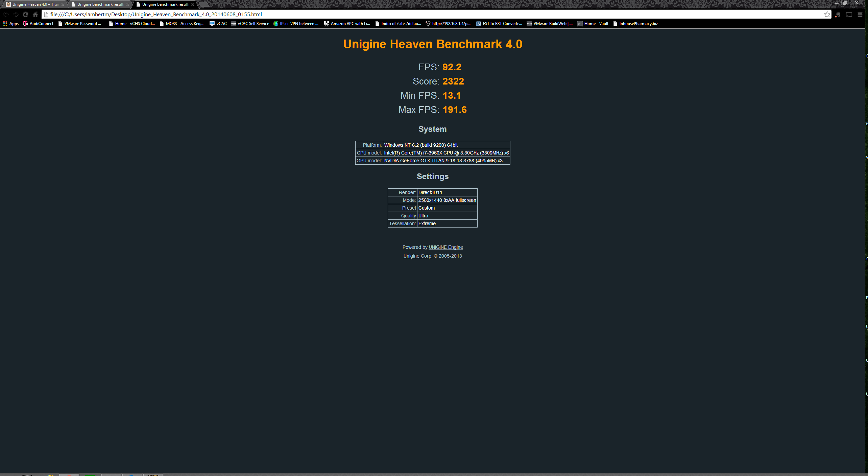The height and width of the screenshot is (476, 868).
Task: Reload the benchmark results page
Action: point(25,15)
